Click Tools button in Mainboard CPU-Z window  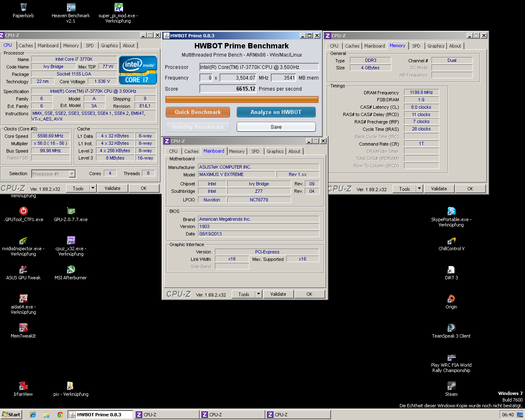click(x=244, y=294)
